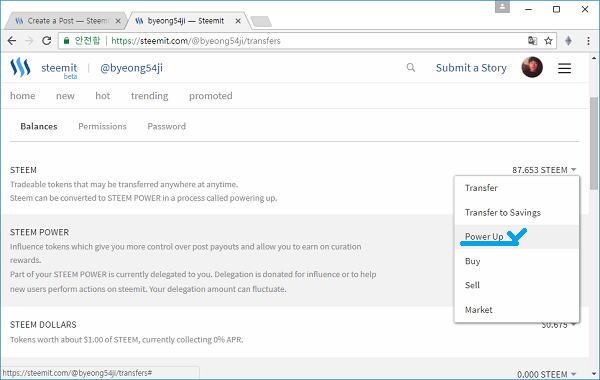600x380 pixels.
Task: Click the scrollbar down arrow
Action: click(x=593, y=374)
